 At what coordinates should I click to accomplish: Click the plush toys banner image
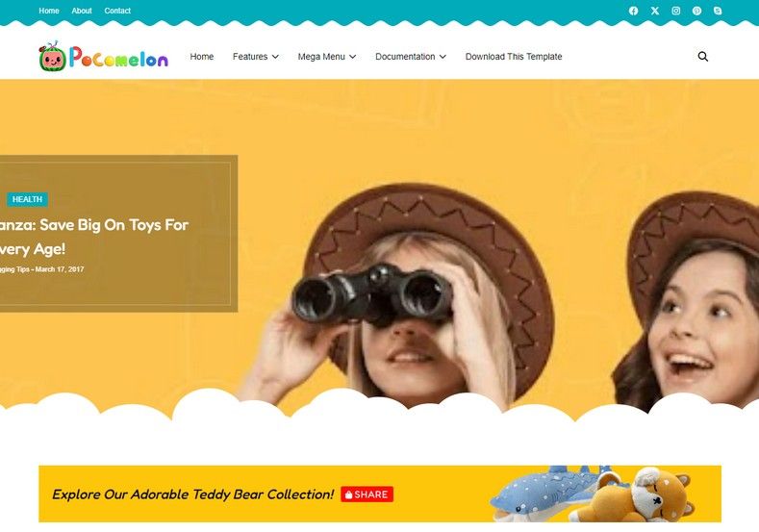point(593,494)
